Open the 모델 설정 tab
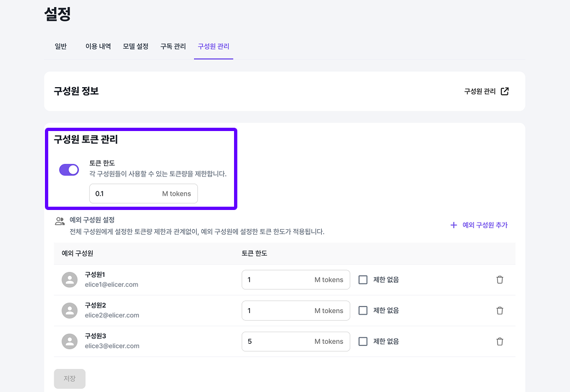The width and height of the screenshot is (570, 392). click(135, 47)
